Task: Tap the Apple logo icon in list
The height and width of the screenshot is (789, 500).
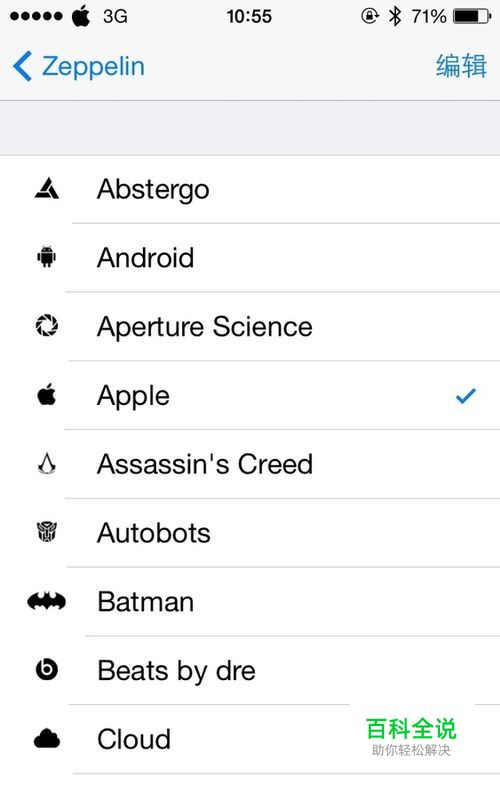Action: coord(47,394)
